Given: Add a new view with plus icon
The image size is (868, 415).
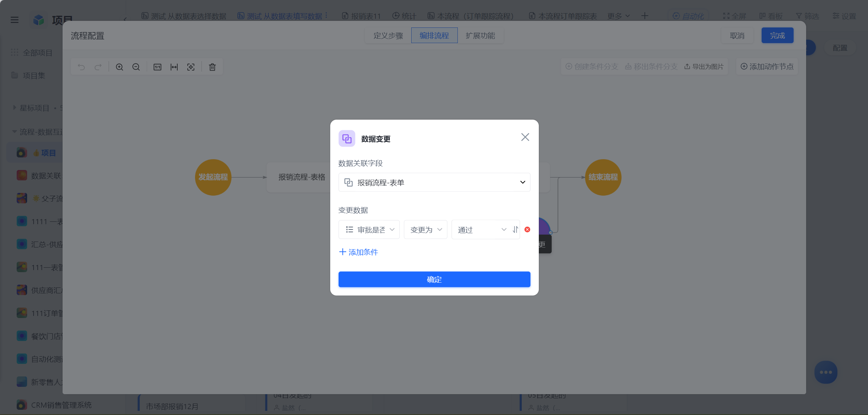Looking at the screenshot, I should click(x=644, y=16).
